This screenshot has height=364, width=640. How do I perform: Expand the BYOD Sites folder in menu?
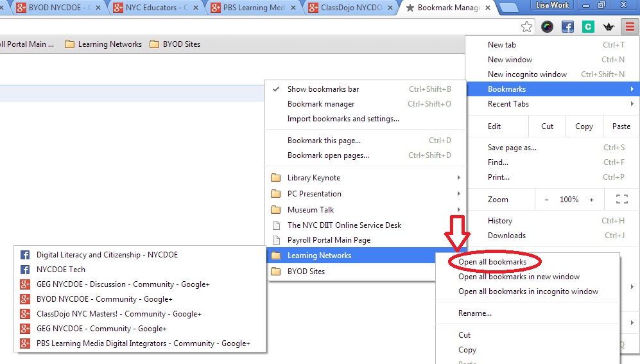351,272
